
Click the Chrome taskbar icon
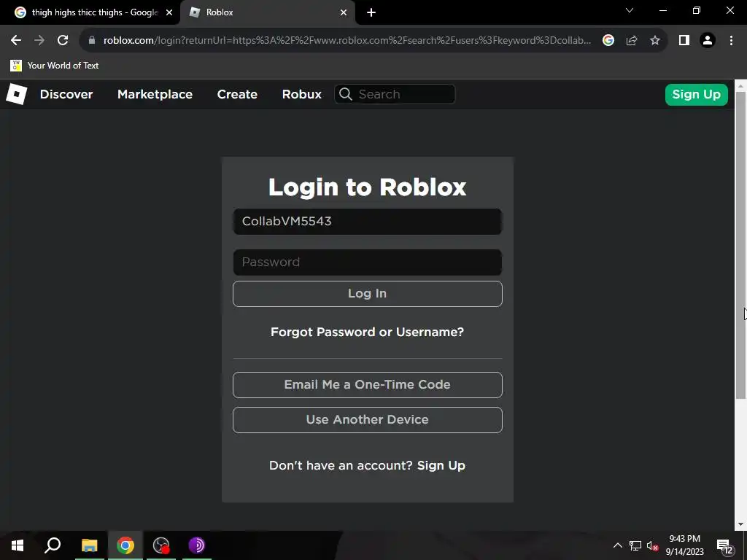125,545
